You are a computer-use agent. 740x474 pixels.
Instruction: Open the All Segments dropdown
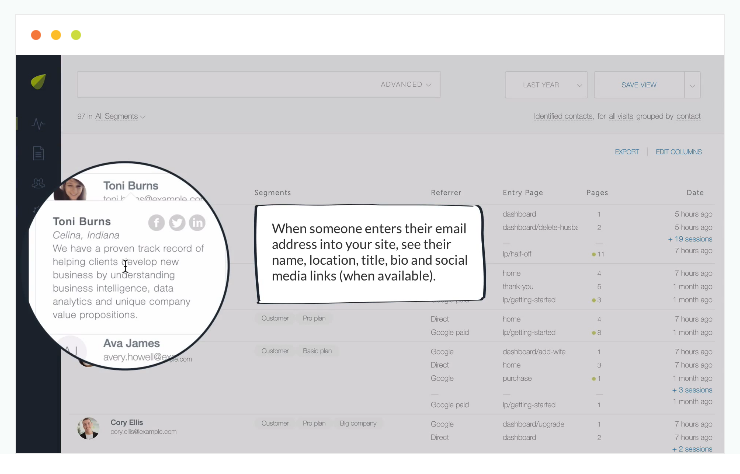pos(120,116)
